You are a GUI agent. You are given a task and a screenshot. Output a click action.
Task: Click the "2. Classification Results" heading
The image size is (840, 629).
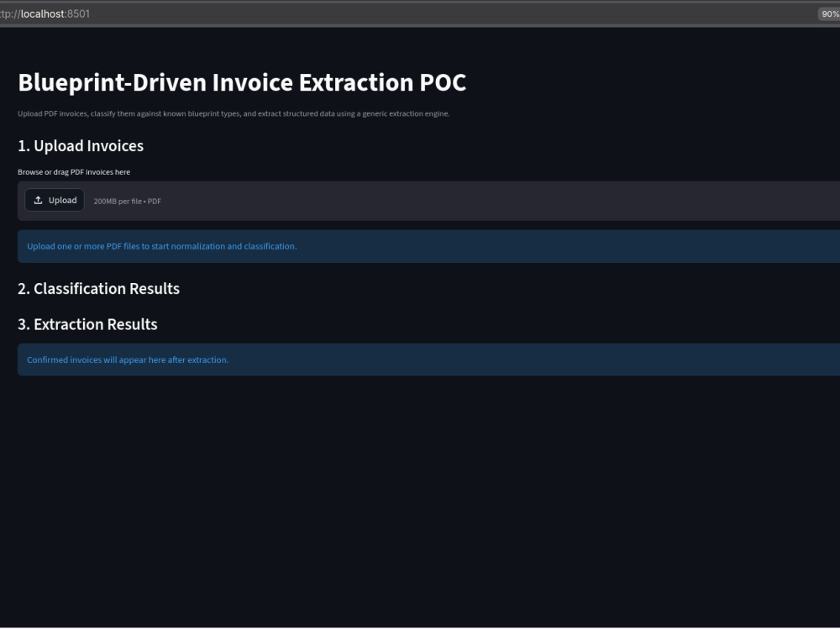[x=98, y=289]
